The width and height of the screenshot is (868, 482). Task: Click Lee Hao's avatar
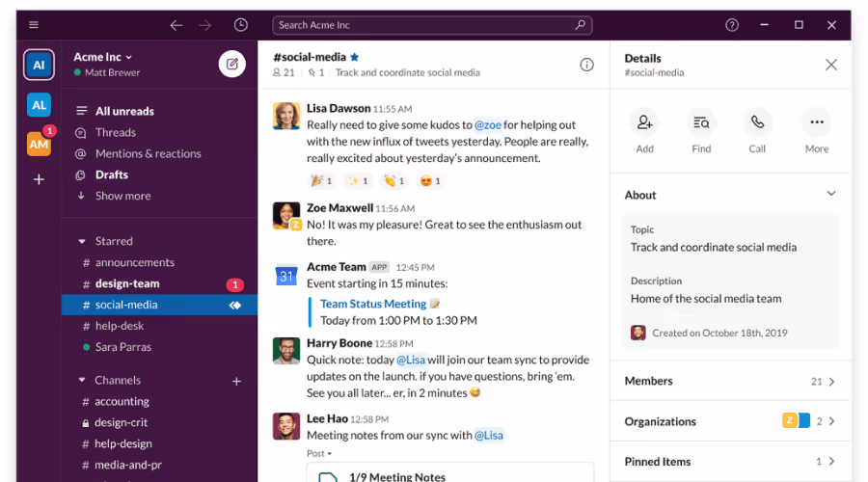(x=286, y=426)
